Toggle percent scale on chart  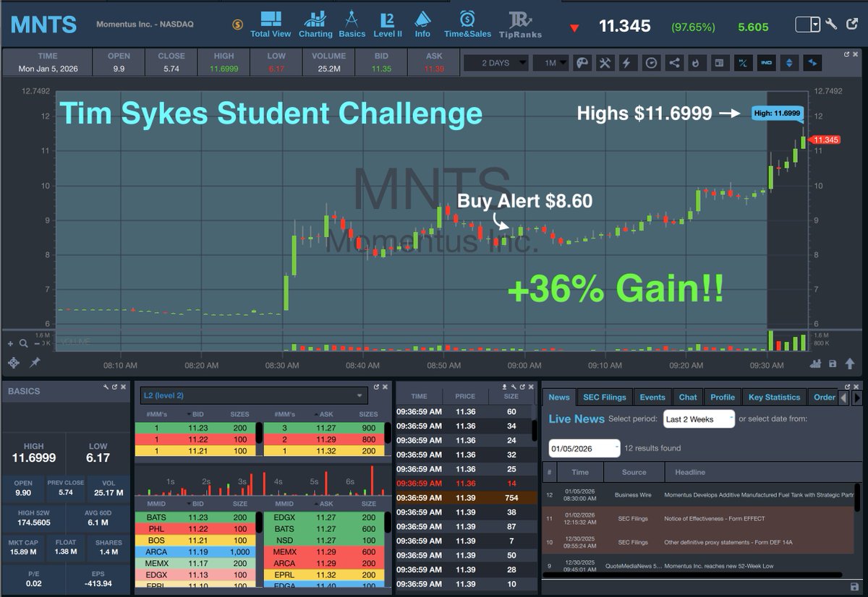coord(742,63)
